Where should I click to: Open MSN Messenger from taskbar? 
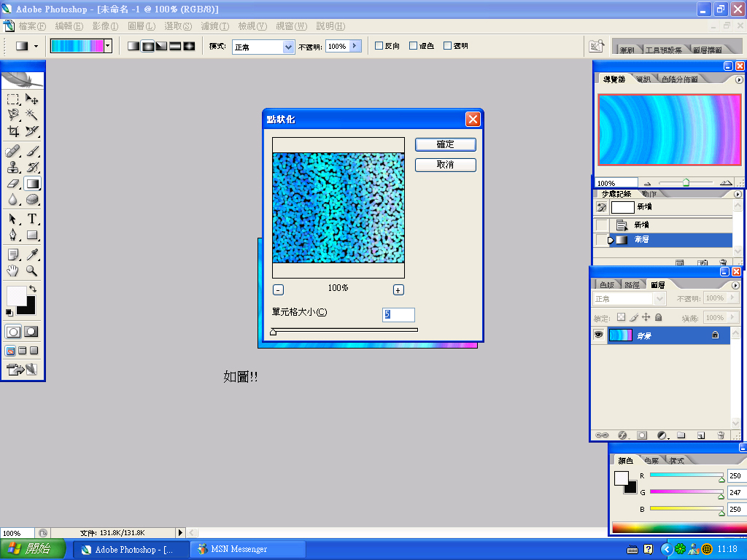247,549
